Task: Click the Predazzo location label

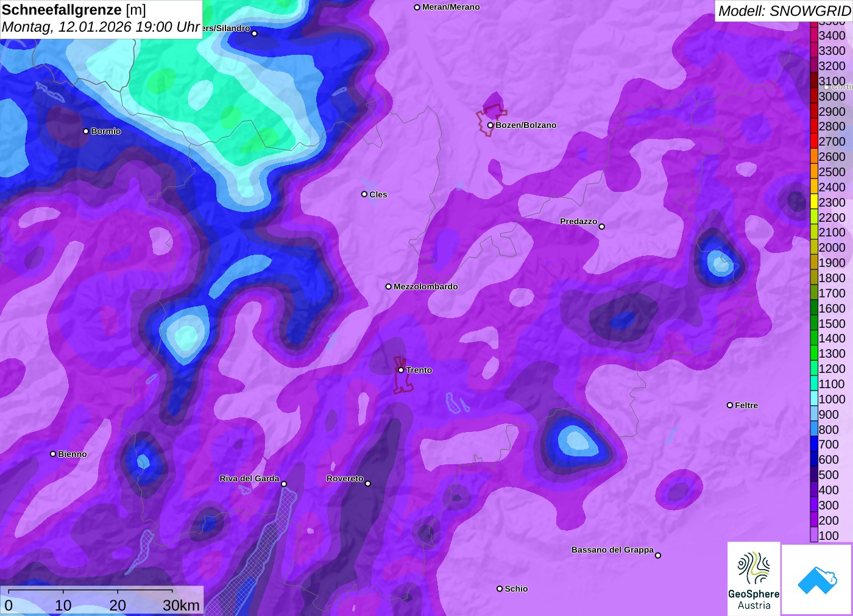Action: tap(579, 221)
